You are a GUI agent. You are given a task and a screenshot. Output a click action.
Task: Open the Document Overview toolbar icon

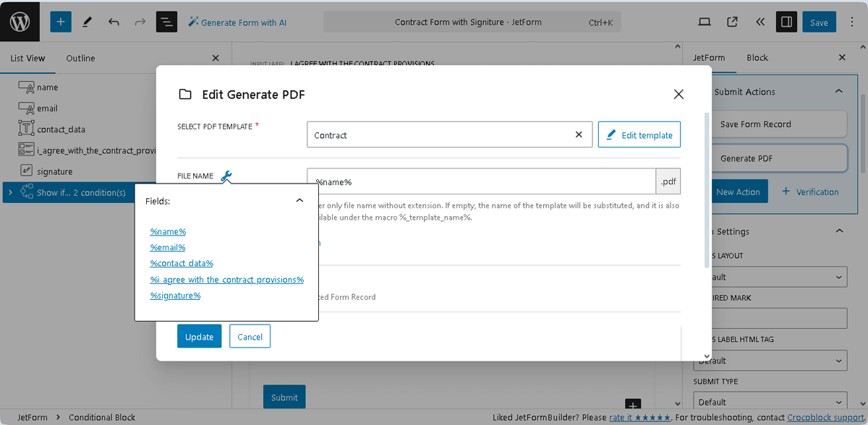(x=166, y=21)
